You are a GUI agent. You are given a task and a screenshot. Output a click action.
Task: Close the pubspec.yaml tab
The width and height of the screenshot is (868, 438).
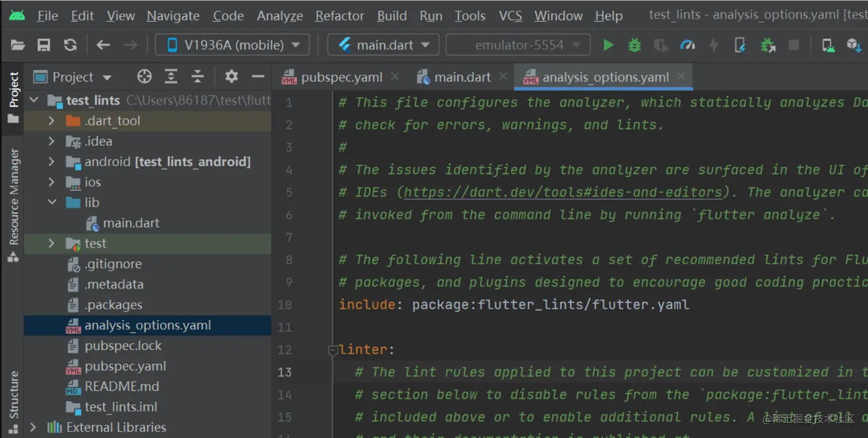tap(394, 76)
